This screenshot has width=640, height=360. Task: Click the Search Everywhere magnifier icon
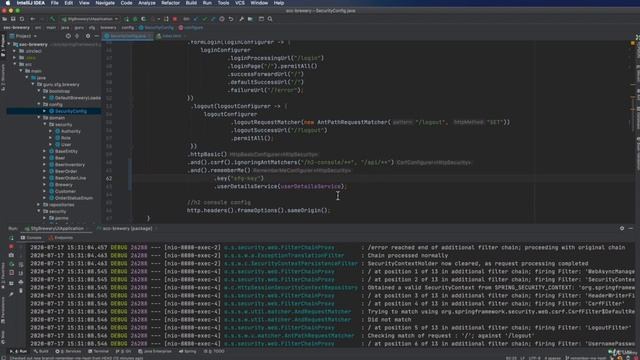(x=270, y=19)
